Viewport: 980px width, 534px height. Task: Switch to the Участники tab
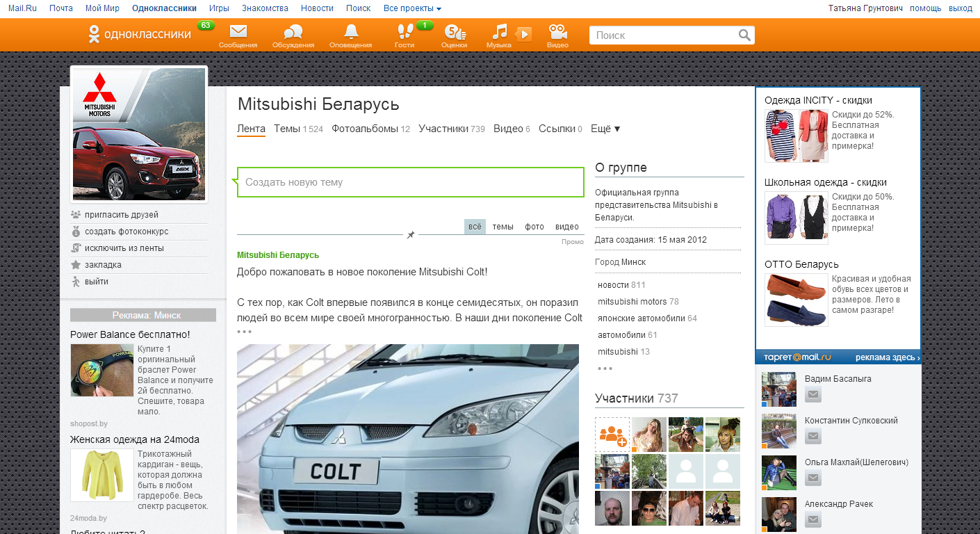[x=452, y=129]
